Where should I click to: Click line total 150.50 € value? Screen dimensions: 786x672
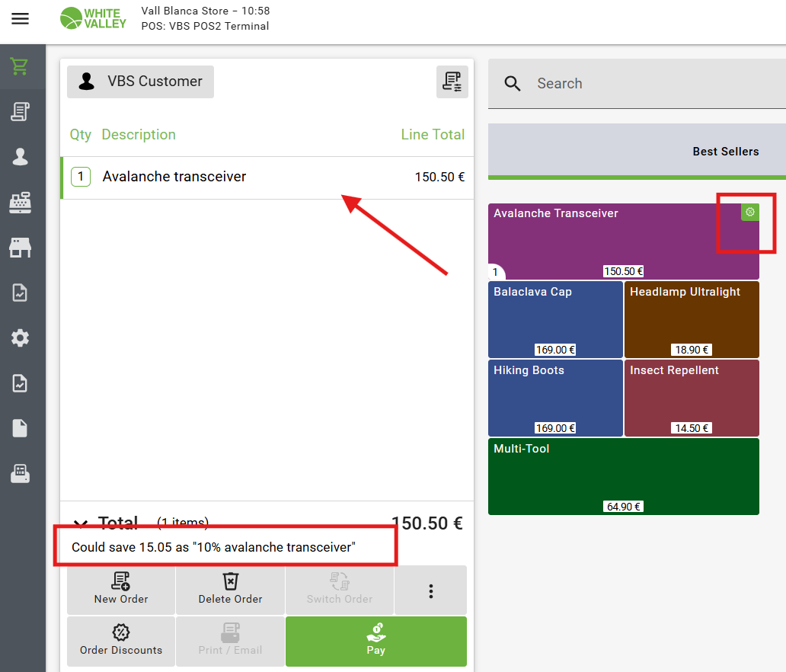[x=439, y=177]
